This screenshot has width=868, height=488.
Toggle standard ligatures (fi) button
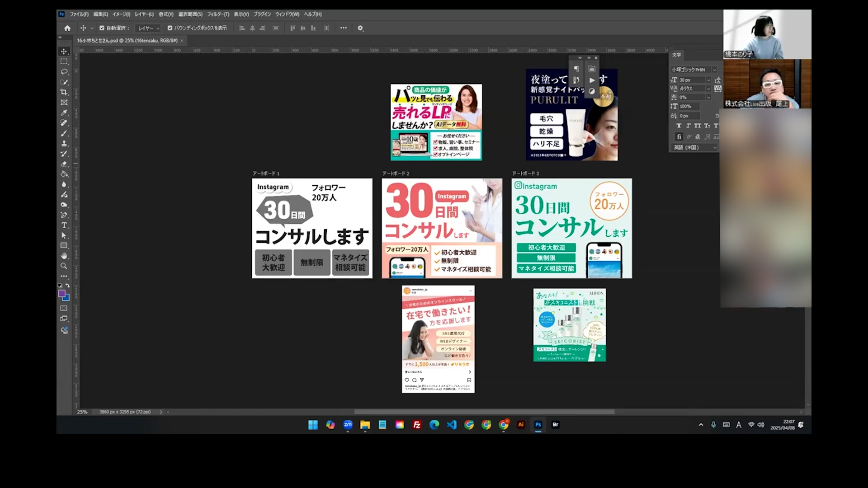[679, 136]
